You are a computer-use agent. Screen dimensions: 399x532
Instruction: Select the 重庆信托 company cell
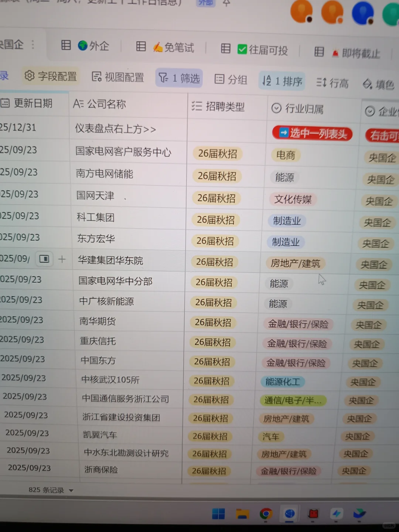130,341
